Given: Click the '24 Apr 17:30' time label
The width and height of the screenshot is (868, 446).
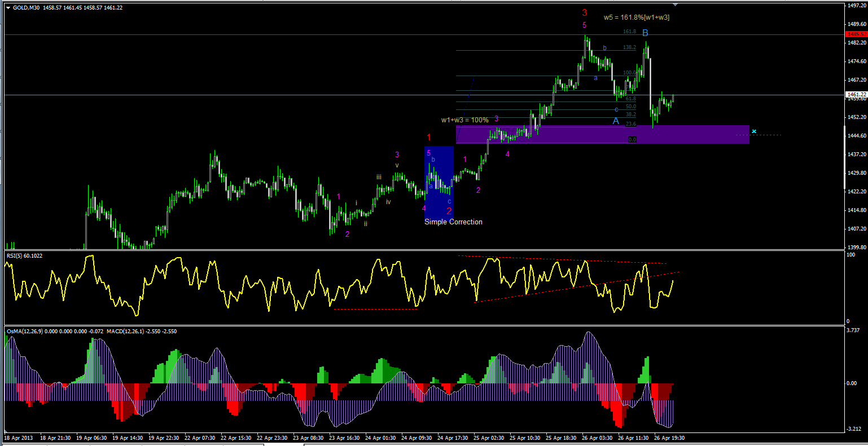Looking at the screenshot, I should tap(453, 438).
